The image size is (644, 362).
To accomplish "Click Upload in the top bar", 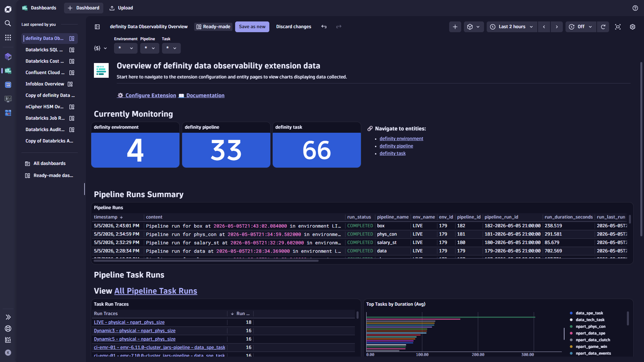I will 121,8.
